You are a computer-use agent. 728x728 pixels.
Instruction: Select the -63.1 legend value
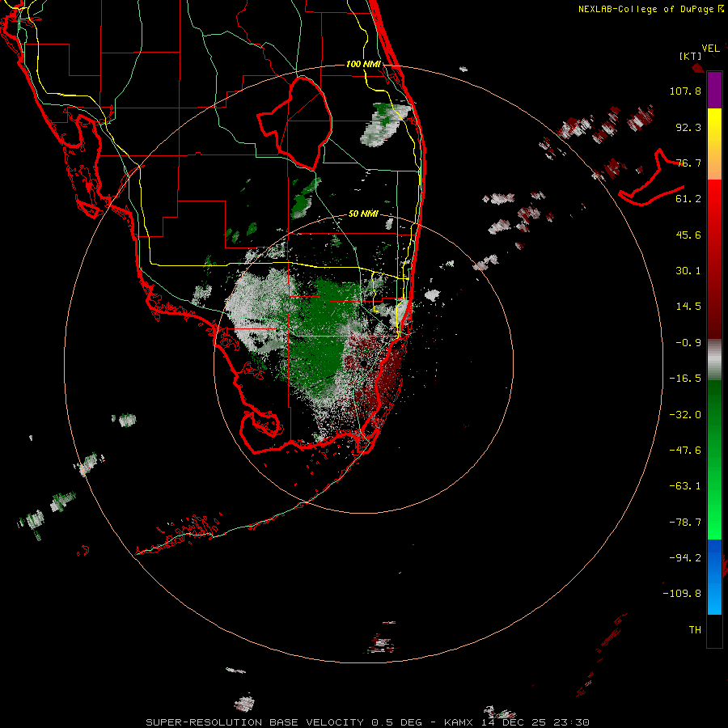[x=685, y=486]
